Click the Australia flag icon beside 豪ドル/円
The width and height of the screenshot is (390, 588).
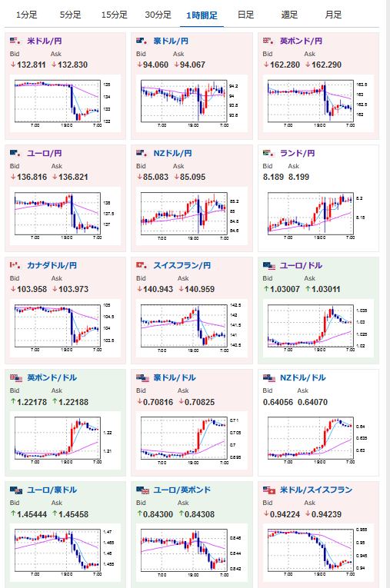(x=142, y=41)
